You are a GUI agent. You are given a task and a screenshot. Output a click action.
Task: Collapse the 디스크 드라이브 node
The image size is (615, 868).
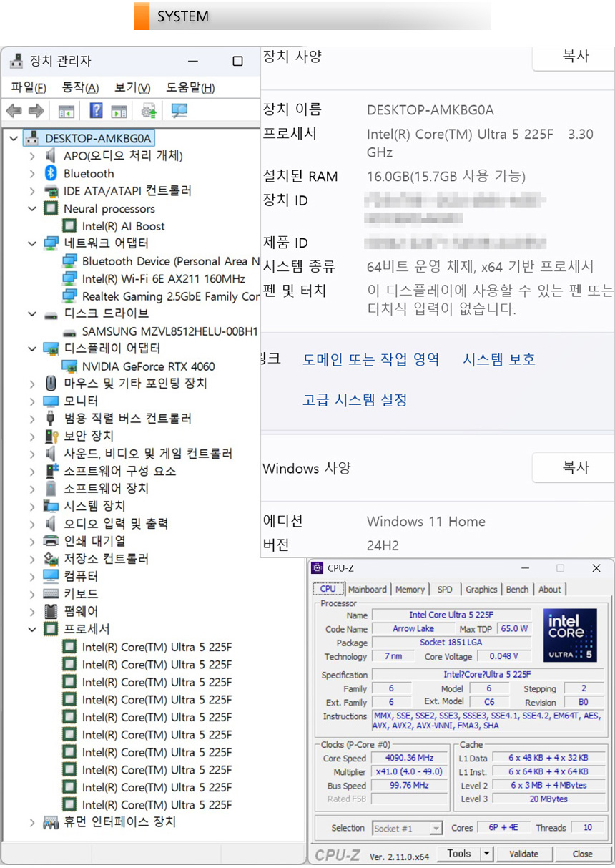coord(32,313)
